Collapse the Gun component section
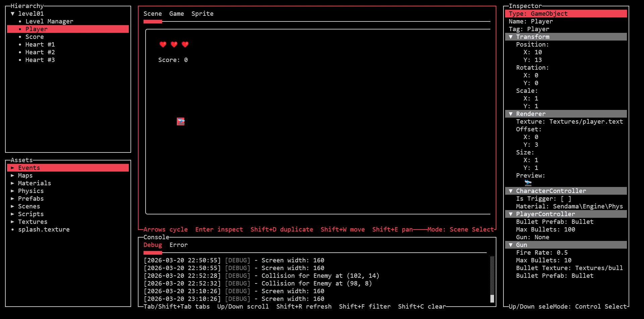644x319 pixels. tap(511, 245)
